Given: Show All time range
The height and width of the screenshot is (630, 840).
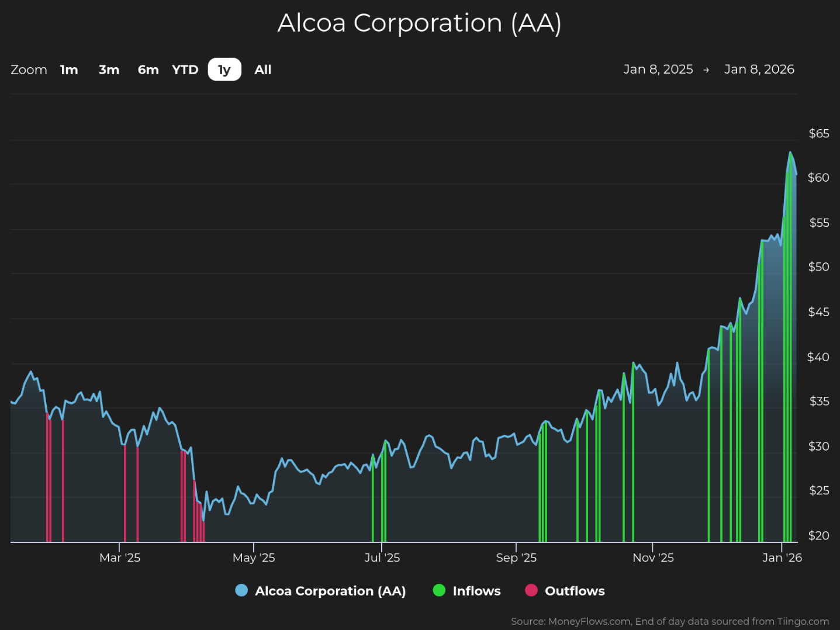Looking at the screenshot, I should [263, 70].
